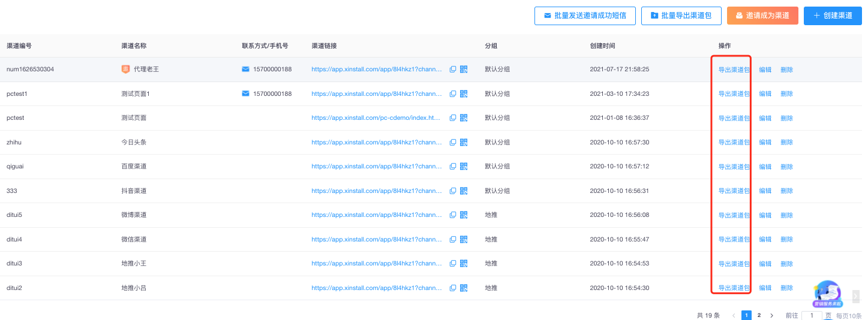Click orange badge beside 代理老王
The width and height of the screenshot is (868, 320).
(125, 70)
